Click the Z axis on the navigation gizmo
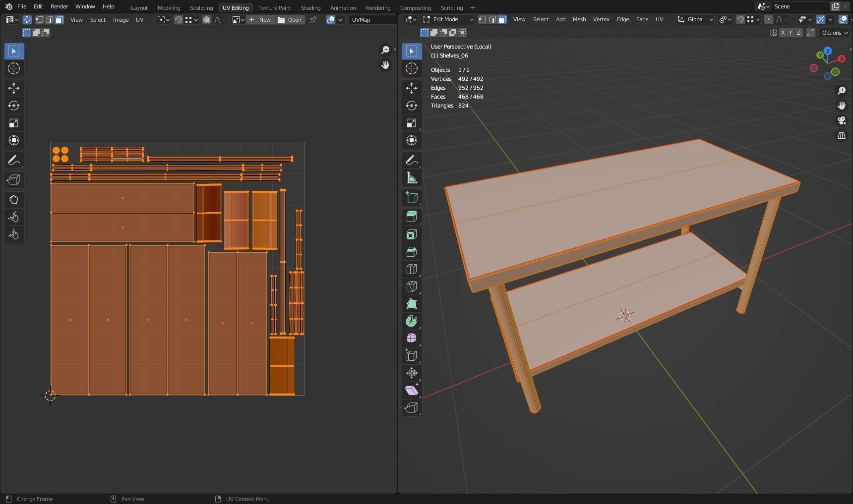The width and height of the screenshot is (853, 504). pos(828,51)
